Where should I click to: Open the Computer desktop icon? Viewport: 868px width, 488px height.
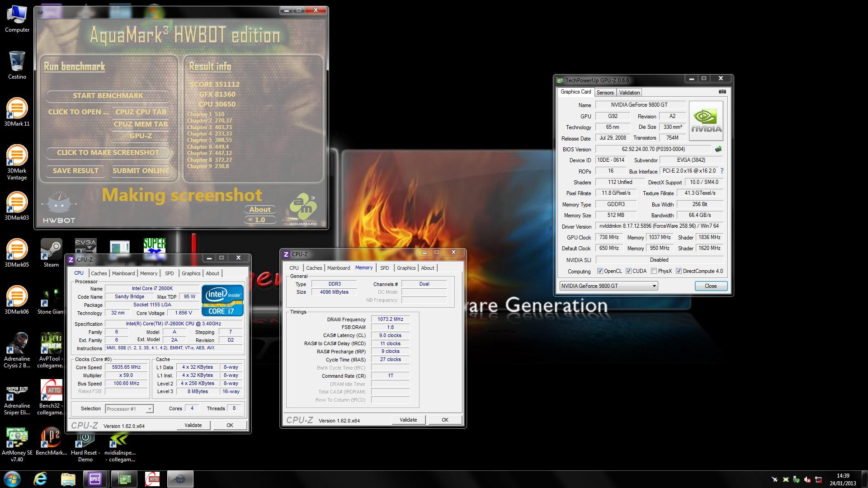(x=17, y=19)
